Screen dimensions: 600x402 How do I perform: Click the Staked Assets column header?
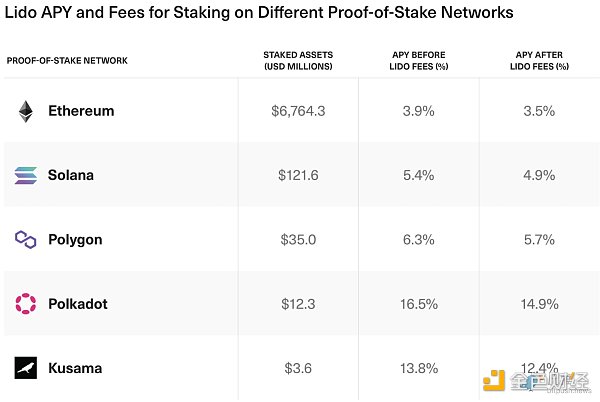298,60
